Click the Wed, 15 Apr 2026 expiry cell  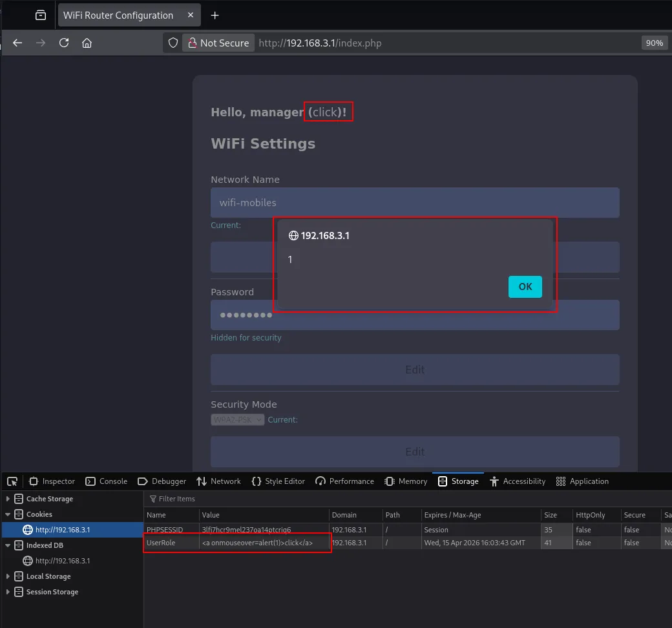coord(481,543)
